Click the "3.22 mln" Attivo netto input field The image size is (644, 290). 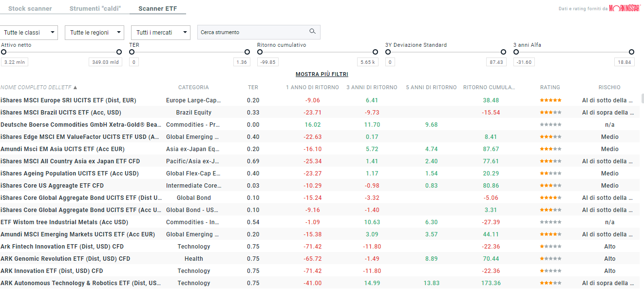15,62
